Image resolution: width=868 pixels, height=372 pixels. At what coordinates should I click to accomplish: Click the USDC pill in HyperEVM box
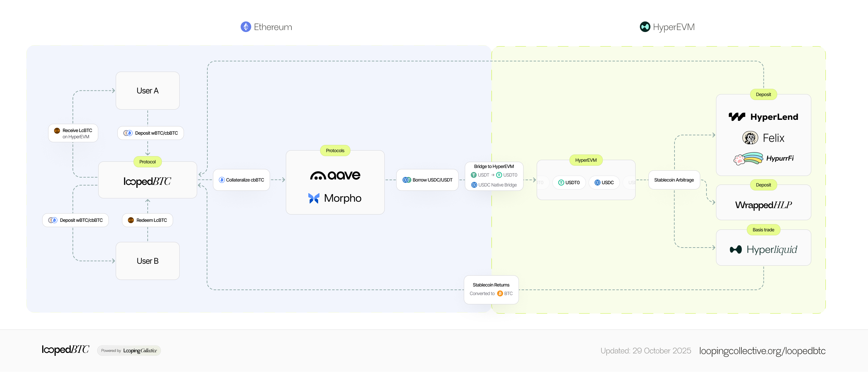click(x=604, y=183)
